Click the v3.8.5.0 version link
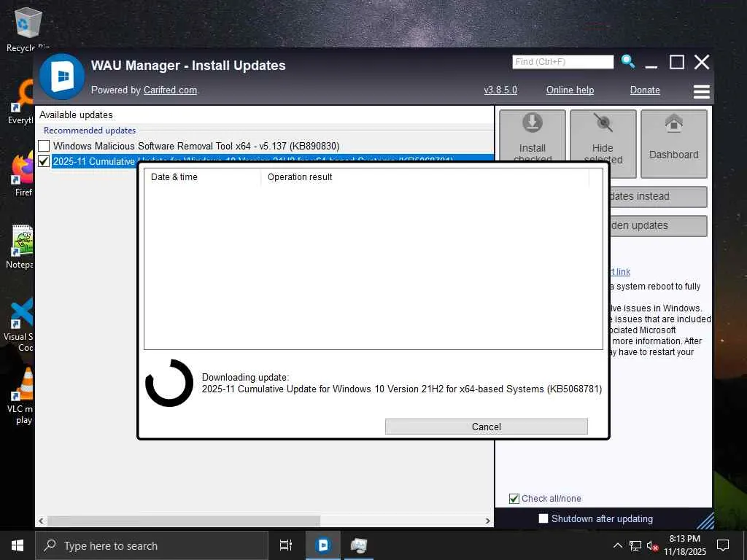 (500, 90)
